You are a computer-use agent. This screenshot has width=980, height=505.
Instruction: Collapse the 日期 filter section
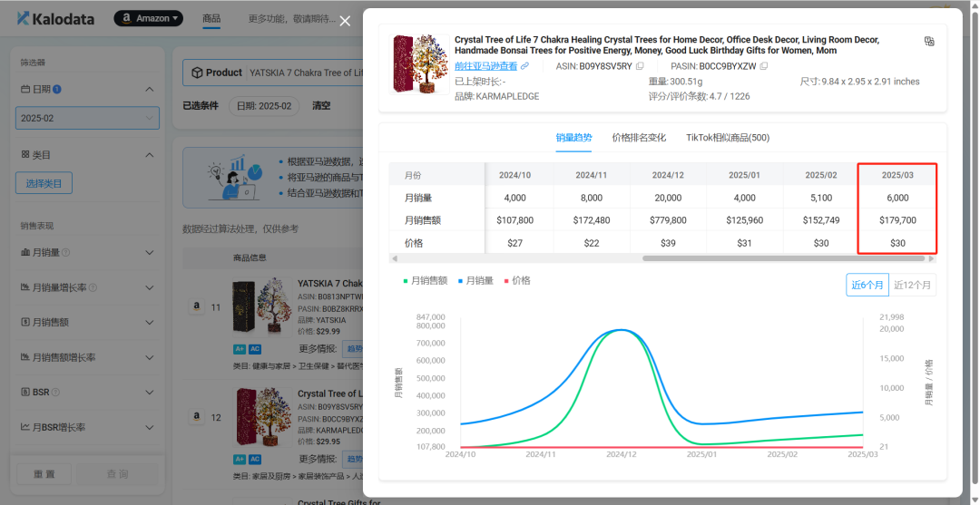coord(150,89)
